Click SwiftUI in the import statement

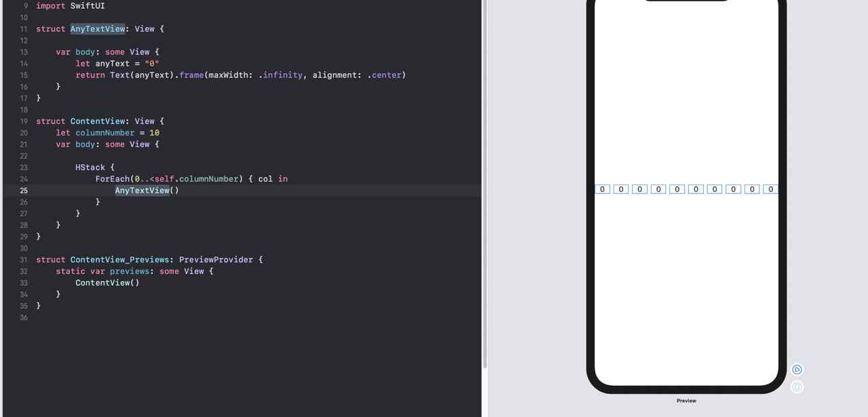87,5
